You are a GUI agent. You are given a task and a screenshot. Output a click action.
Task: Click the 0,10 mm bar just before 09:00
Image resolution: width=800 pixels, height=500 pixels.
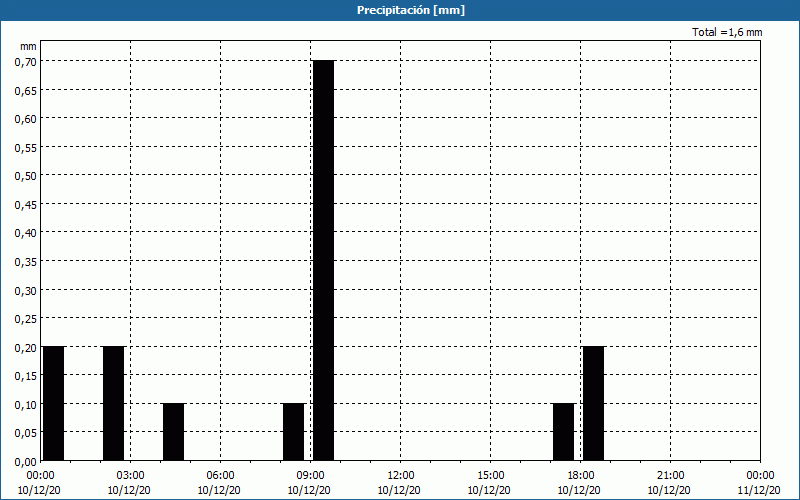pyautogui.click(x=293, y=432)
